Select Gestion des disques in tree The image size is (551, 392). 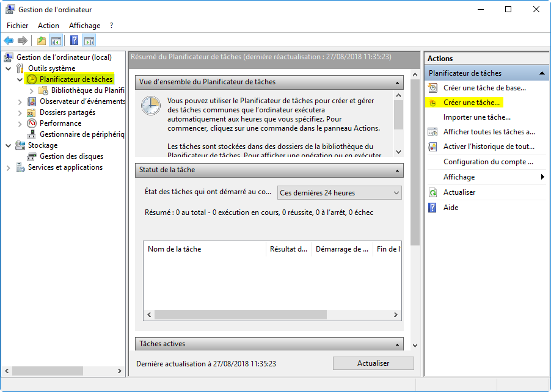[71, 156]
